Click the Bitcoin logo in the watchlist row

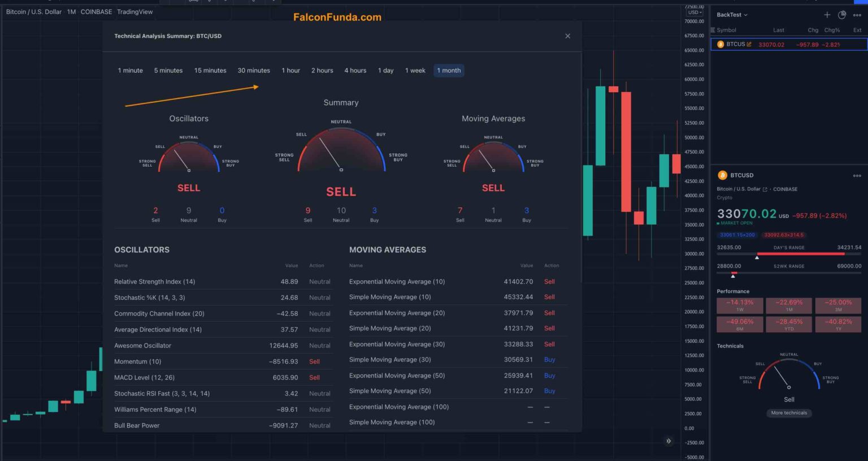pos(721,44)
